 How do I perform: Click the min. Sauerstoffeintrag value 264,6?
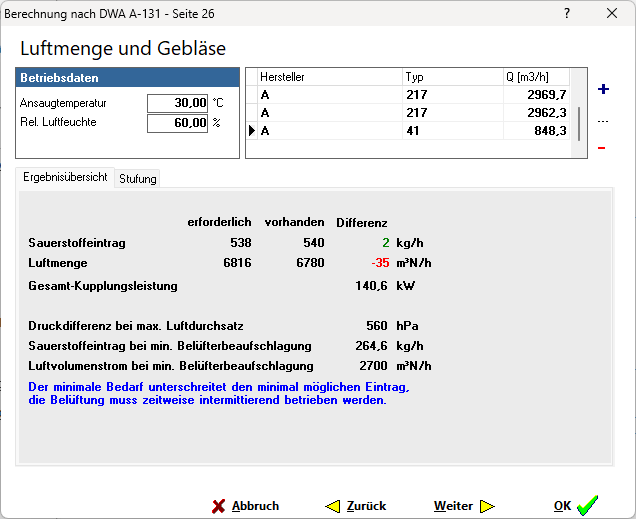(371, 346)
